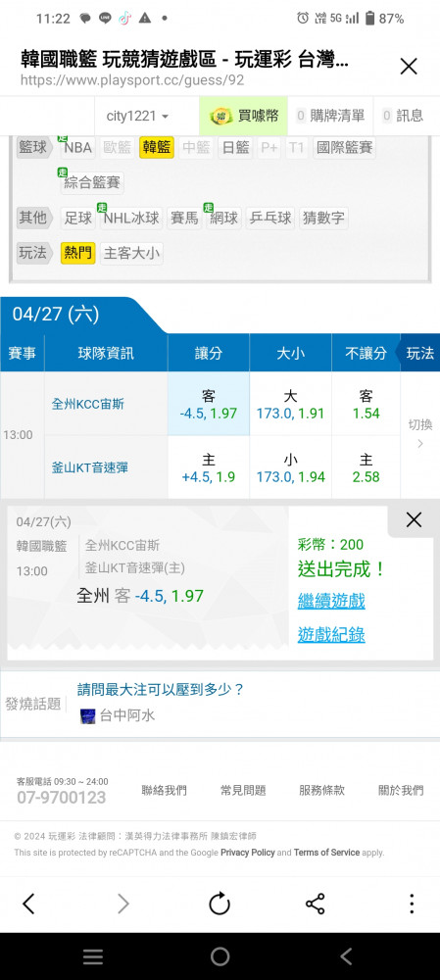Screen dimensions: 440x980
Task: Open the three-dot browser menu
Action: [412, 904]
